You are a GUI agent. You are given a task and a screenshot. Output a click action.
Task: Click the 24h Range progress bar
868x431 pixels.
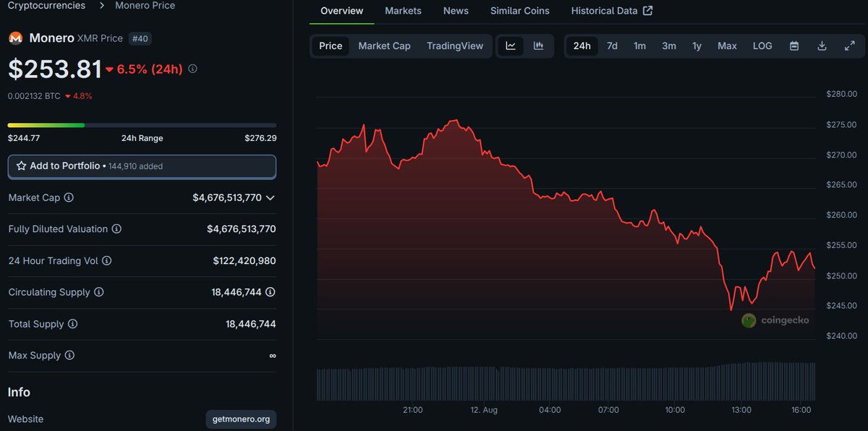coord(142,124)
